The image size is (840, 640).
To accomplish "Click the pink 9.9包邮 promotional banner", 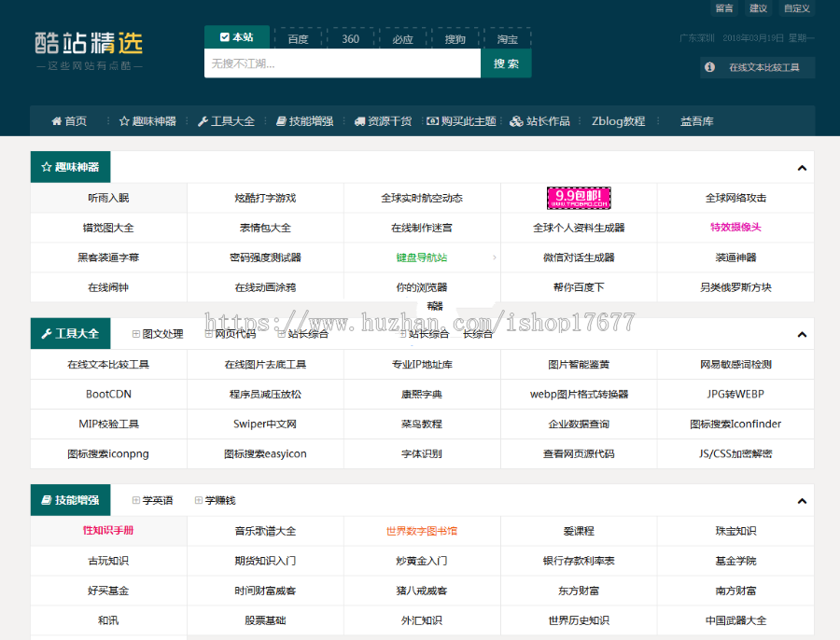I will tap(579, 196).
